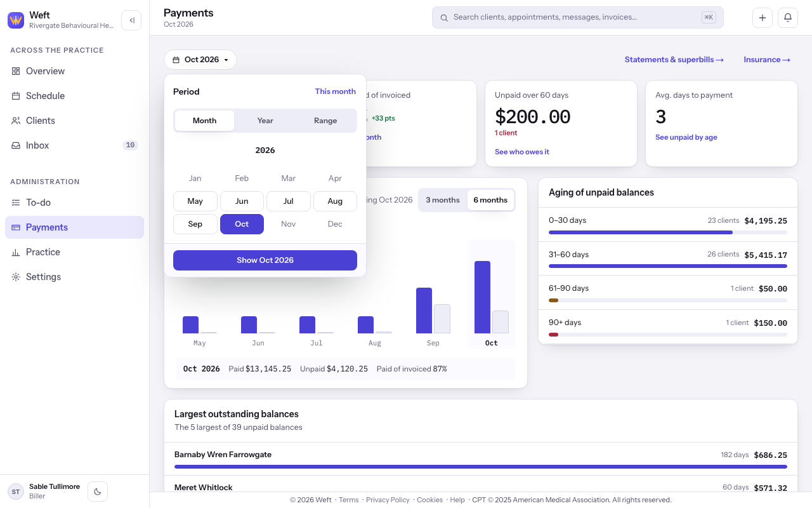Screen dimensions: 812x508
Task: Click the 0–30 days aging bar
Action: [668, 232]
